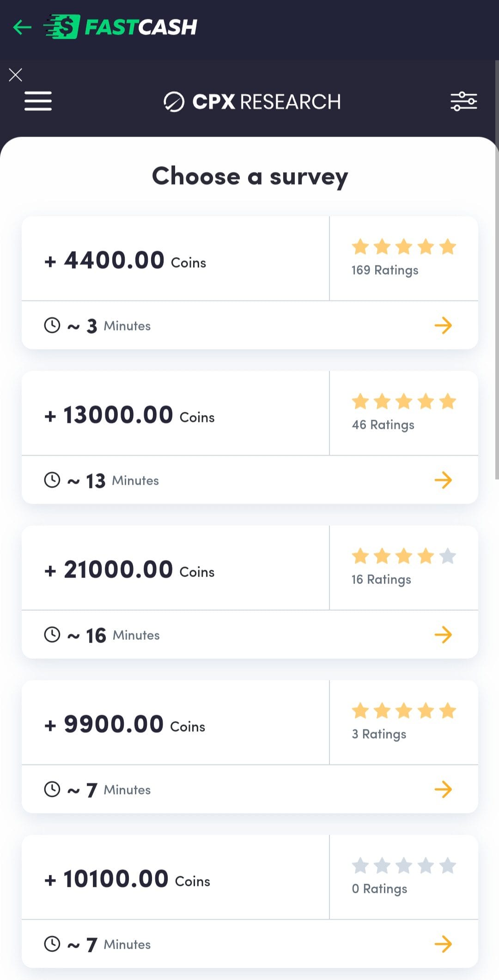499x980 pixels.
Task: Open the 10100.00 Coins survey arrow
Action: click(x=443, y=944)
